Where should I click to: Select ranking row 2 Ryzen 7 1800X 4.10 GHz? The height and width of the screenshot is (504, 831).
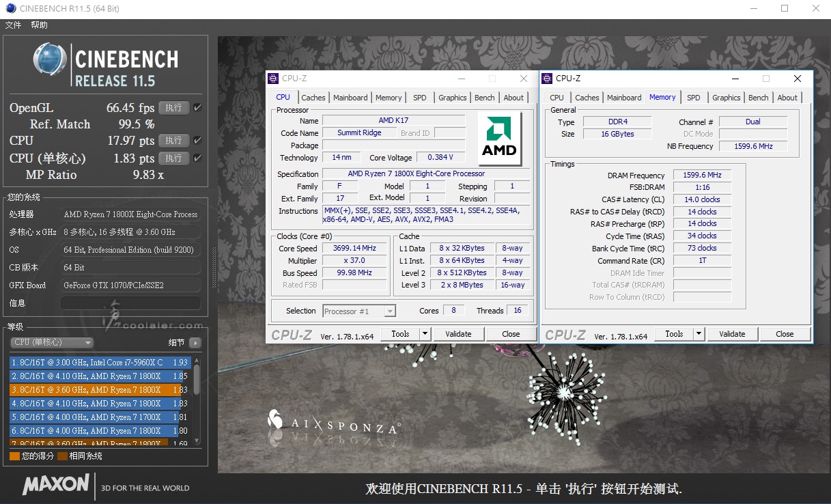(100, 376)
